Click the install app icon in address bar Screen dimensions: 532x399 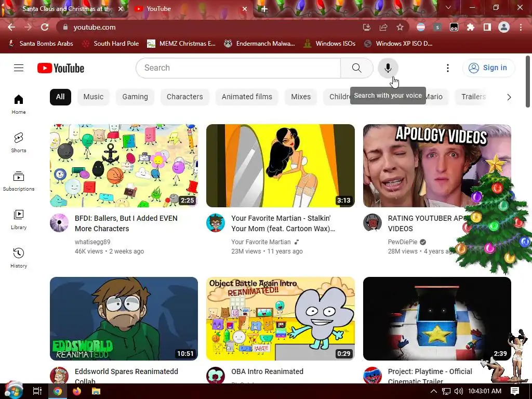tap(366, 27)
